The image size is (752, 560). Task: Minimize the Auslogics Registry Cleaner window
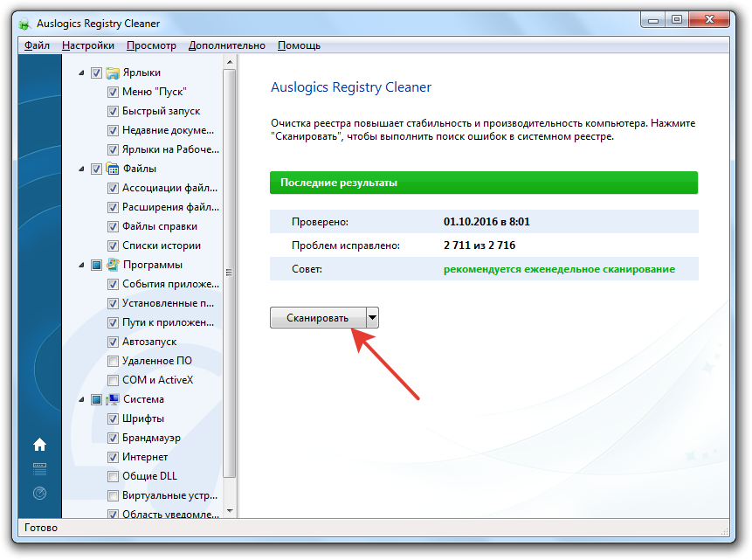652,20
